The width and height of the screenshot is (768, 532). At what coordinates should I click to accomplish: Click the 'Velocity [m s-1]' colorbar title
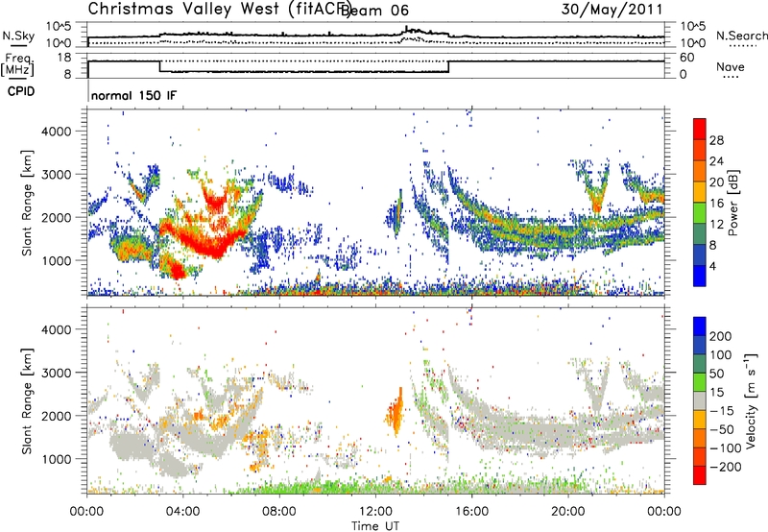pyautogui.click(x=751, y=400)
